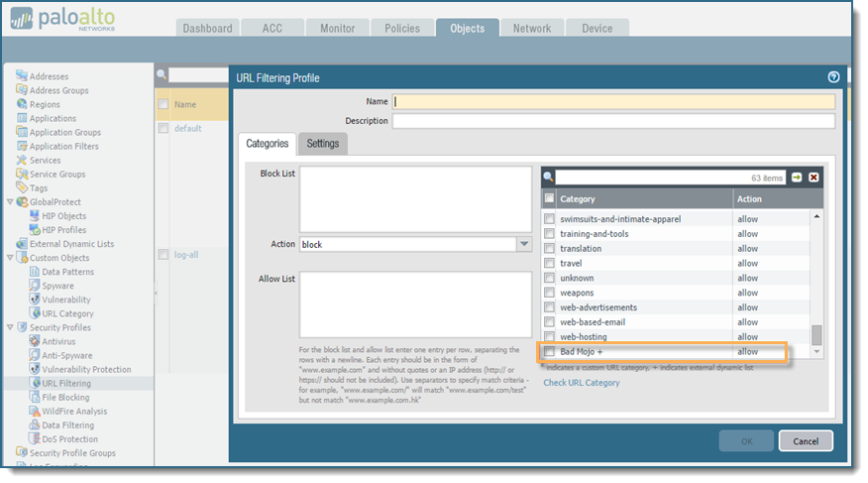Screen dimensions: 868x483
Task: Tick the travel category checkbox
Action: [549, 263]
